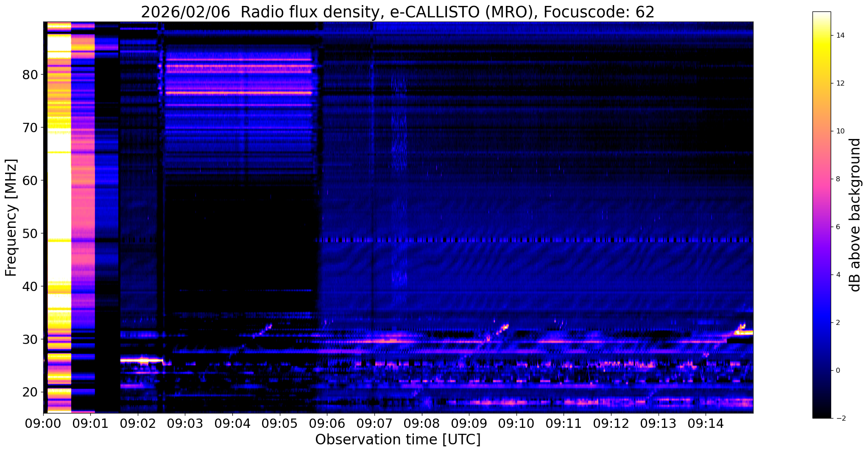Select the 09:14 time tick label

(706, 423)
